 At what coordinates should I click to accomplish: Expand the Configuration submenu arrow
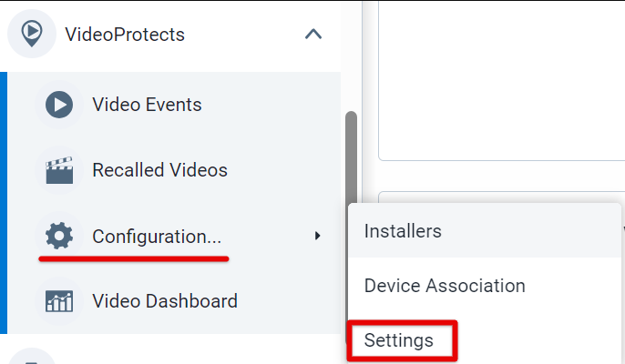317,236
